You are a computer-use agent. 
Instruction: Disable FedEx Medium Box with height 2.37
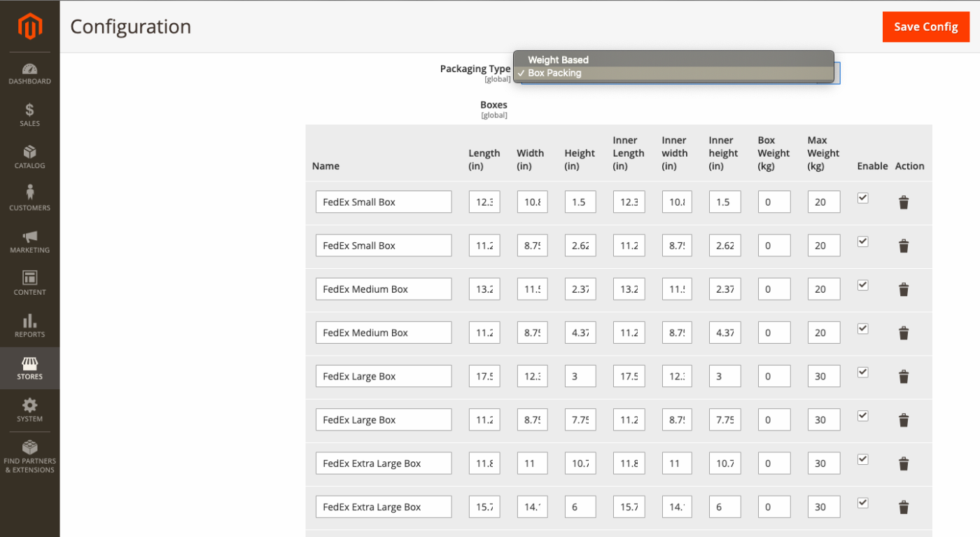[x=863, y=285]
